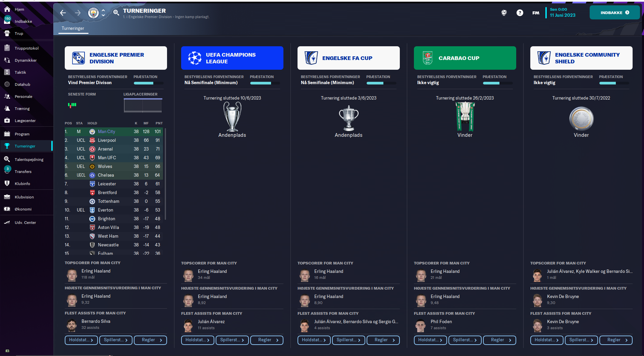
Task: Expand the club switcher up-down arrows
Action: (x=103, y=13)
